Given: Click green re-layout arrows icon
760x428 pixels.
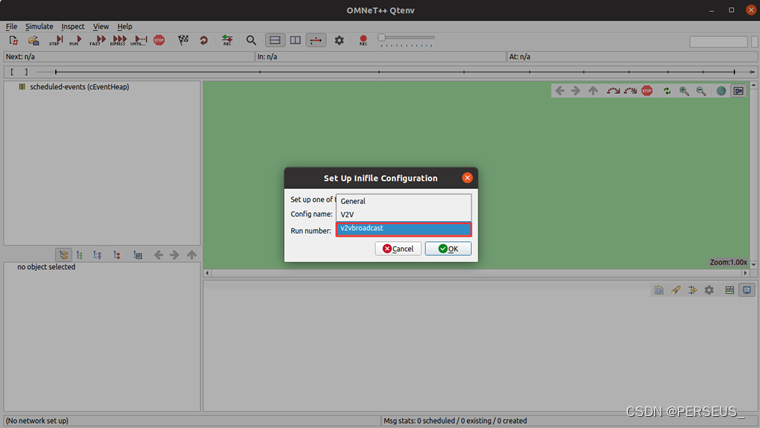Looking at the screenshot, I should point(667,91).
